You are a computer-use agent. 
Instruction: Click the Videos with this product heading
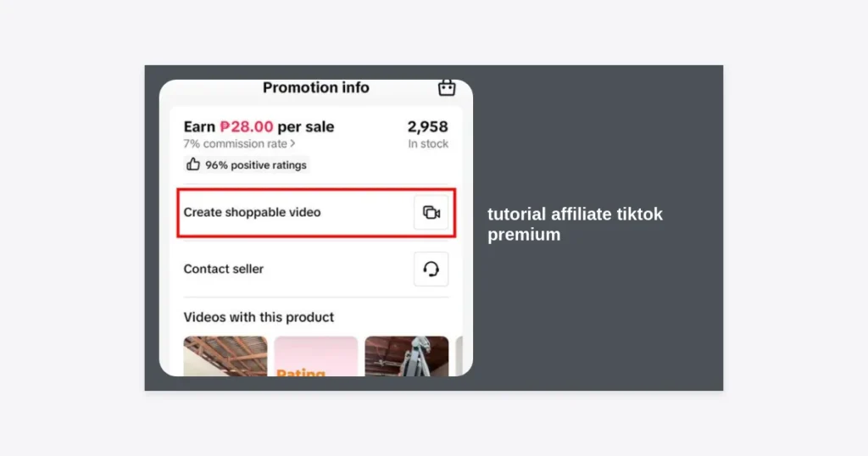click(259, 317)
